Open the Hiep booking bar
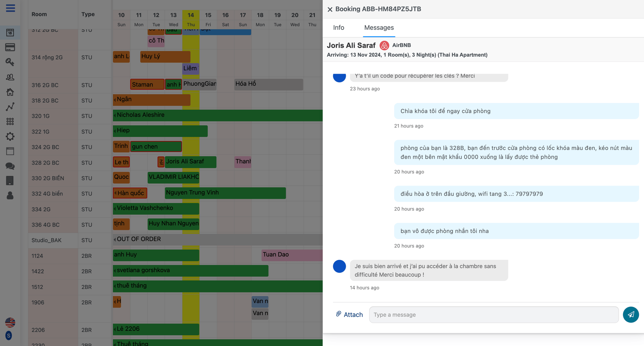The height and width of the screenshot is (346, 644). (x=160, y=131)
